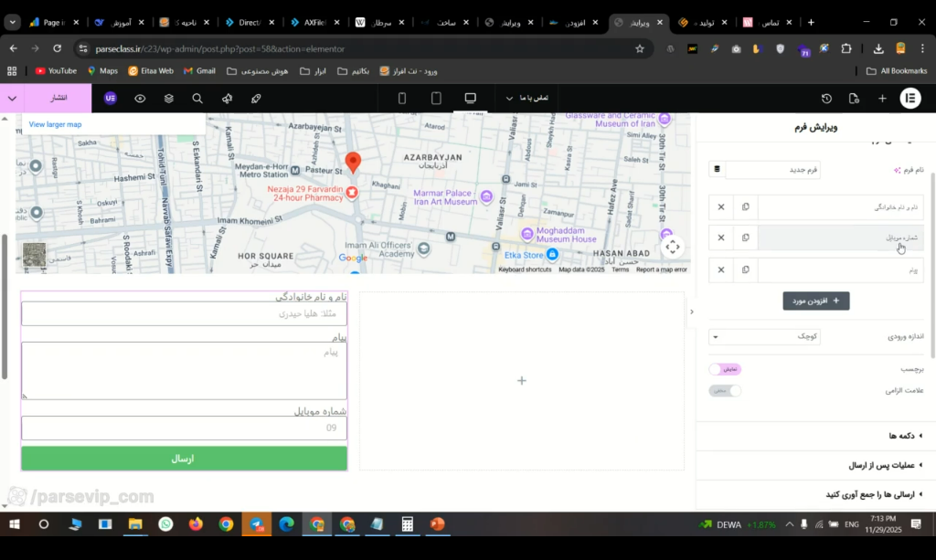Switch to tablet responsive view icon
The image size is (936, 560).
coord(436,99)
